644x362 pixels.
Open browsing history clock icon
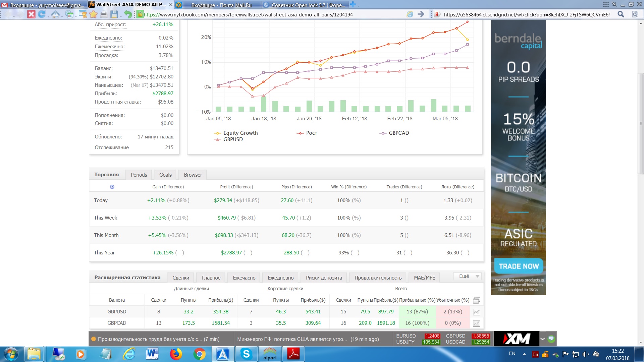point(69,14)
